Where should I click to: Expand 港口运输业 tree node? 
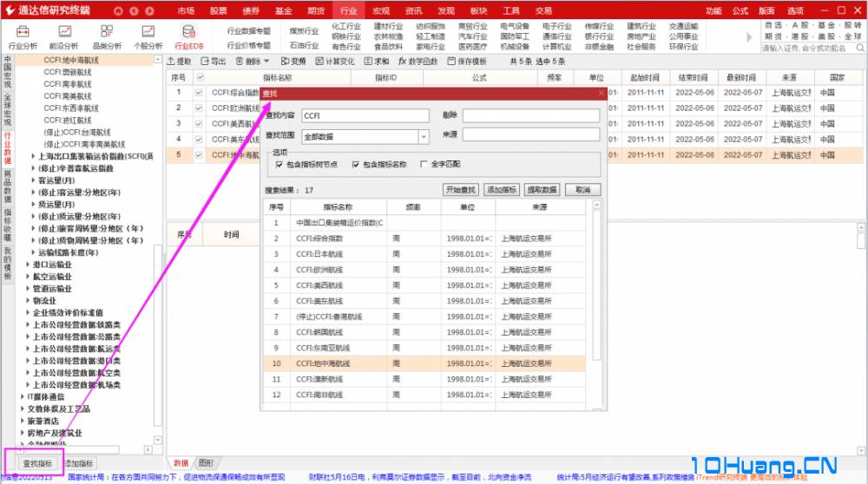pyautogui.click(x=28, y=265)
